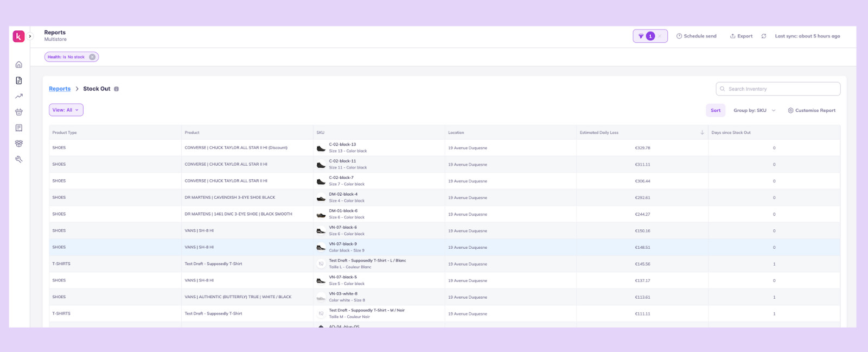Screen dimensions: 868x352
Task: Click SKU text C-02-black-11
Action: pyautogui.click(x=342, y=161)
